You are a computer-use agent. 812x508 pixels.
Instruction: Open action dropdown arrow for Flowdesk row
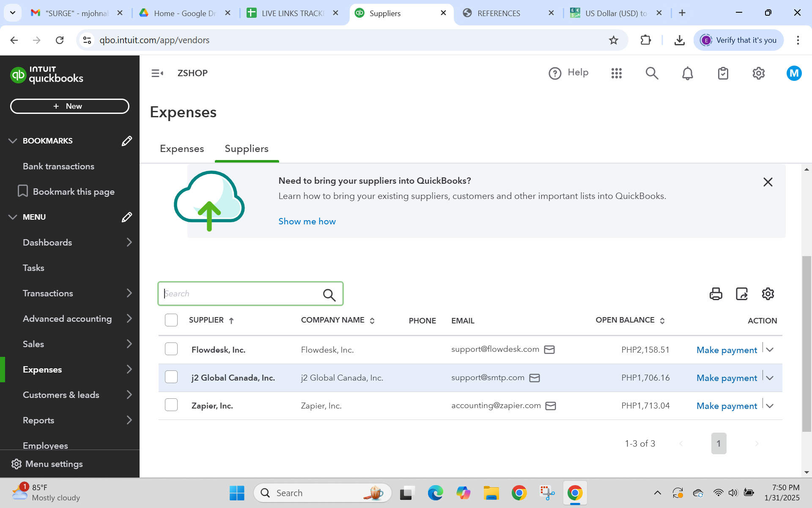click(770, 350)
